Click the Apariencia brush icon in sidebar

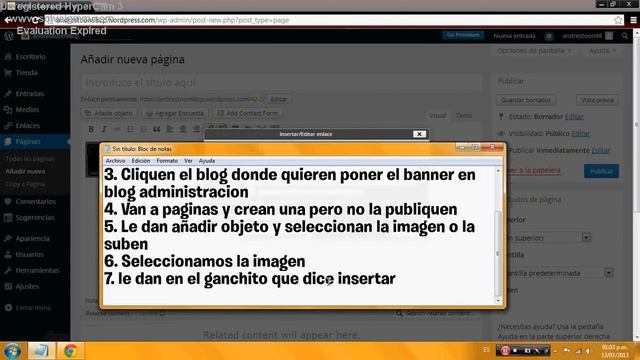(x=8, y=238)
